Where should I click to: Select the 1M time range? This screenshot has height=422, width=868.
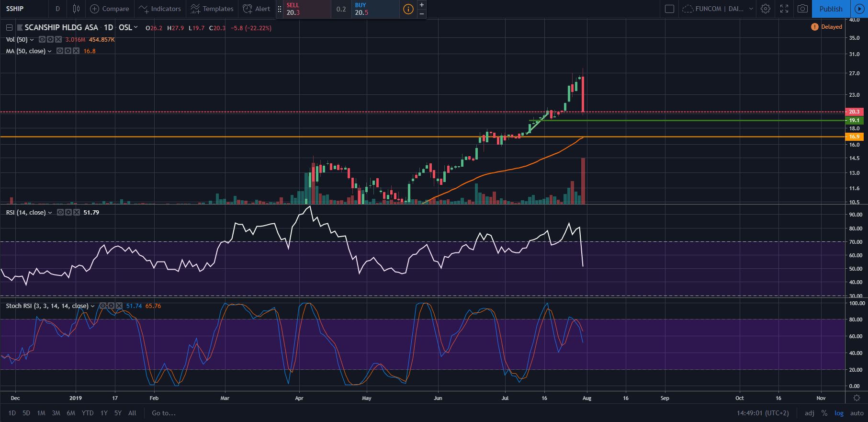click(x=41, y=413)
